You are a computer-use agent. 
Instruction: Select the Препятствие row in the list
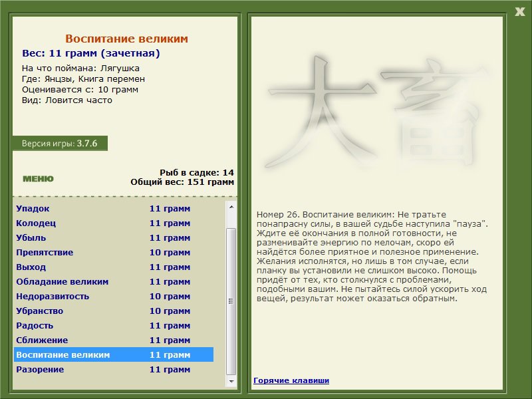tap(113, 252)
